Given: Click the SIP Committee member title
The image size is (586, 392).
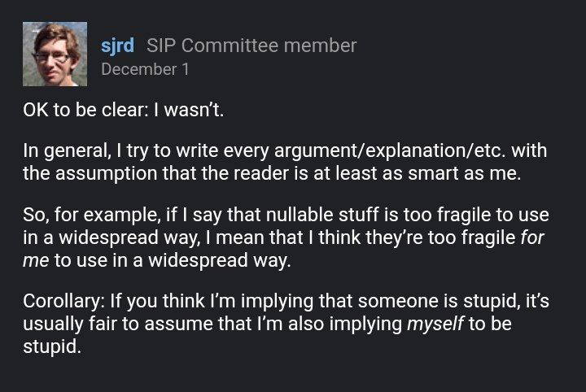Looking at the screenshot, I should point(251,46).
